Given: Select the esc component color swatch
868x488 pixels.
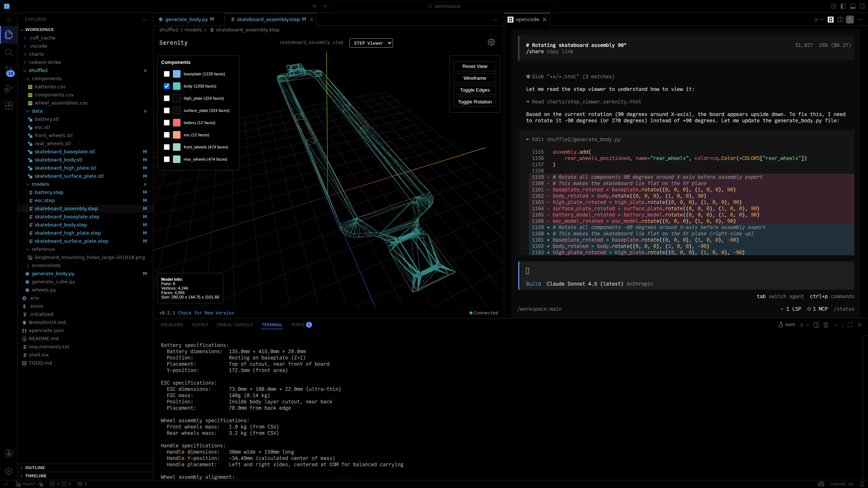Looking at the screenshot, I should coord(176,135).
